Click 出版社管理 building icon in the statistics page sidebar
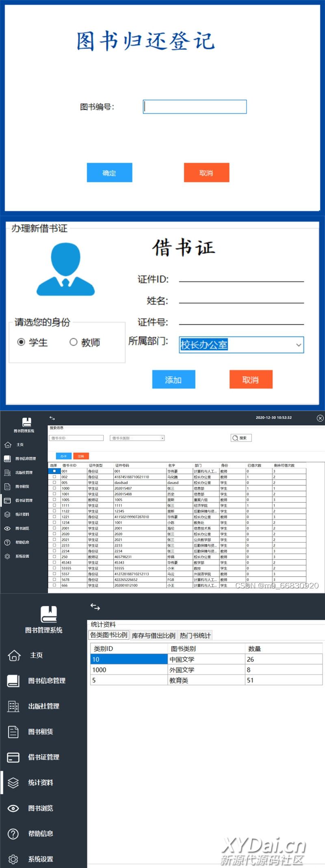This screenshot has height=868, width=325. coord(13,706)
